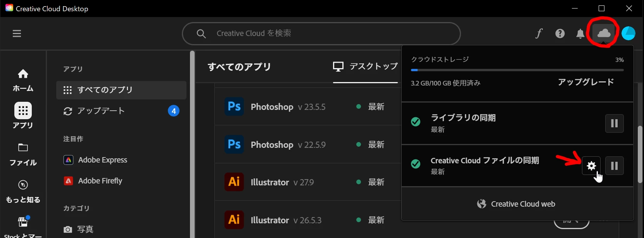The width and height of the screenshot is (644, 238).
Task: Click the アップグレード button
Action: 586,82
